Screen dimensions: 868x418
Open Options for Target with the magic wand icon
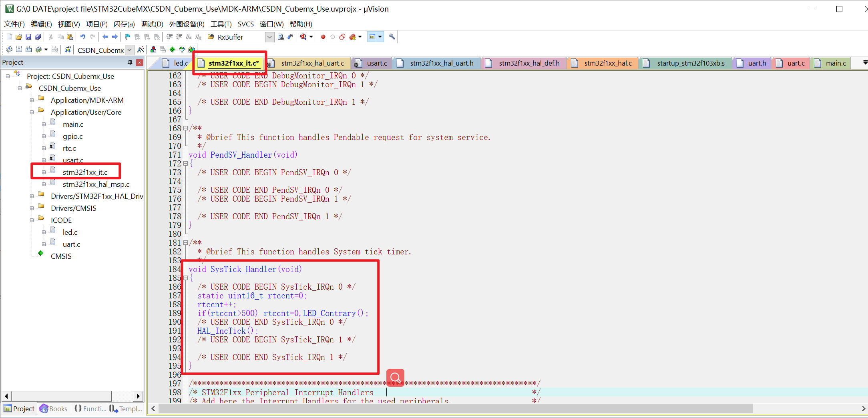[x=141, y=50]
